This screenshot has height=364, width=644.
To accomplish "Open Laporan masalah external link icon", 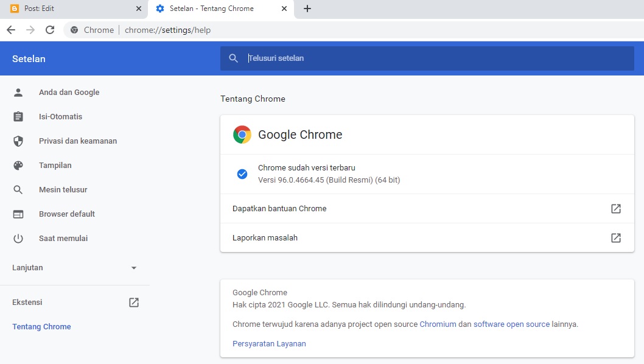I will (x=616, y=237).
